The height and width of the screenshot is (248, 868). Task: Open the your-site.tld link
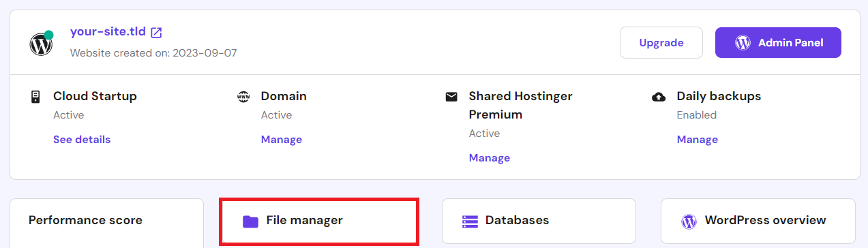click(108, 32)
